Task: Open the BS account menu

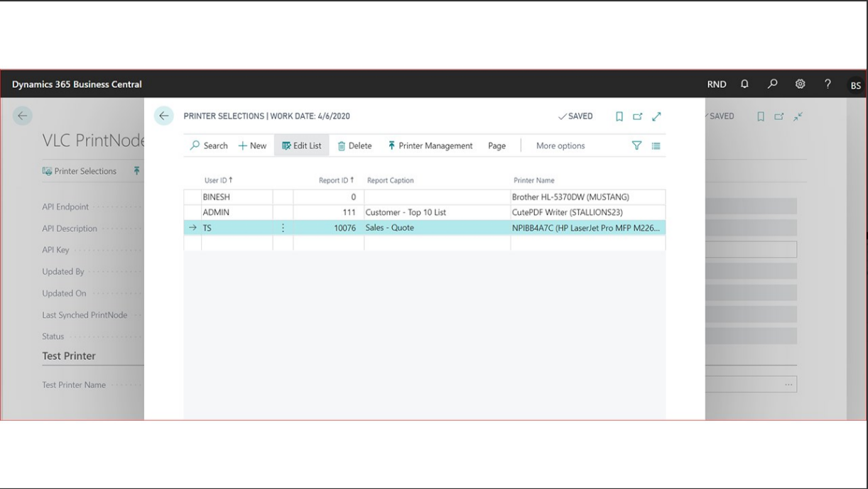Action: click(855, 86)
